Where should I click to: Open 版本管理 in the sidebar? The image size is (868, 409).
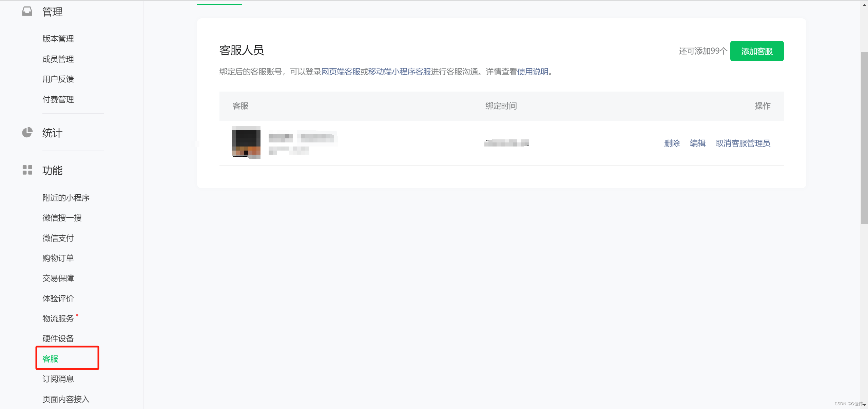click(58, 39)
